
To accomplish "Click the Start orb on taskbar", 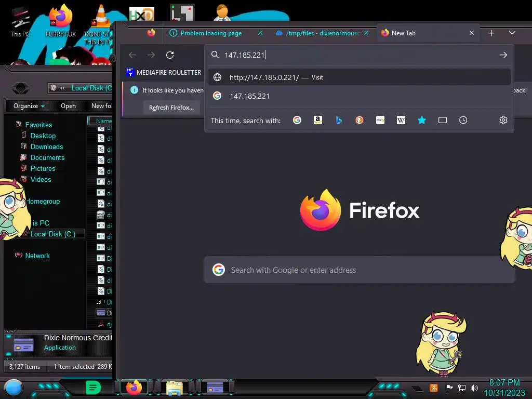I will click(12, 388).
